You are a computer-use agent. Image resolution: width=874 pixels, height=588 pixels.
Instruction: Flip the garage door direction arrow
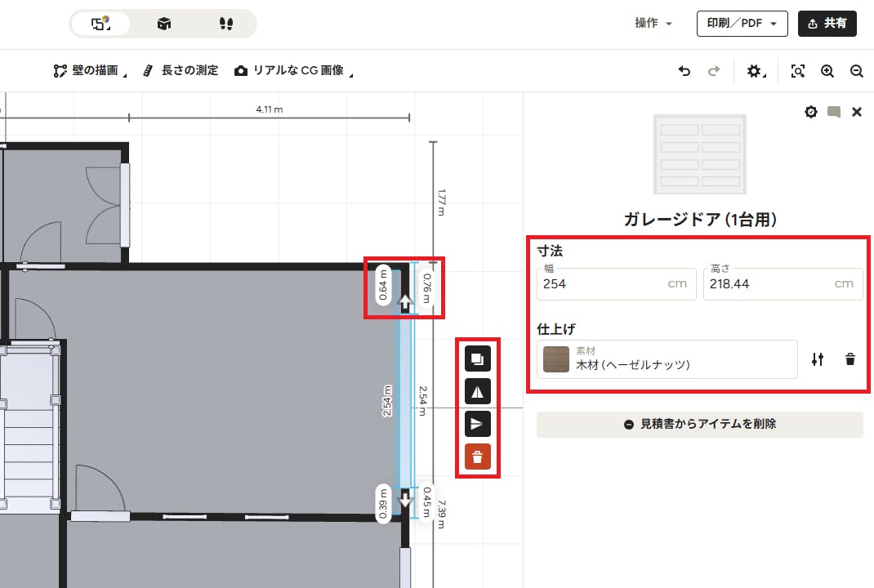(x=477, y=424)
